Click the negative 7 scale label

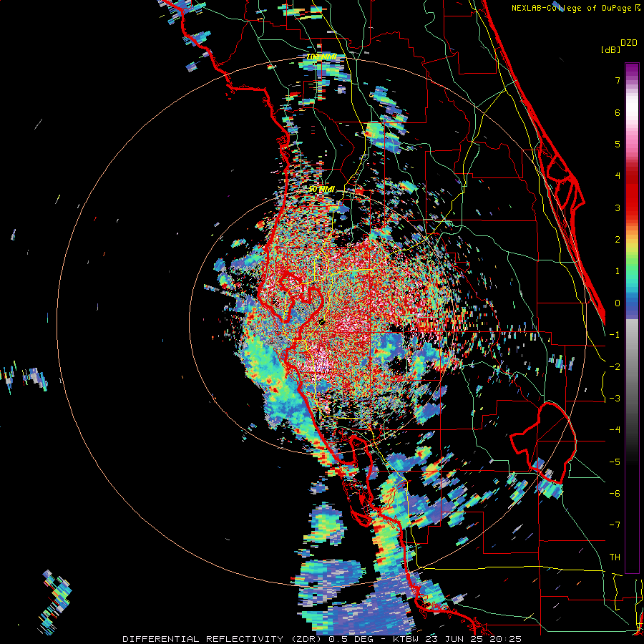pos(615,525)
